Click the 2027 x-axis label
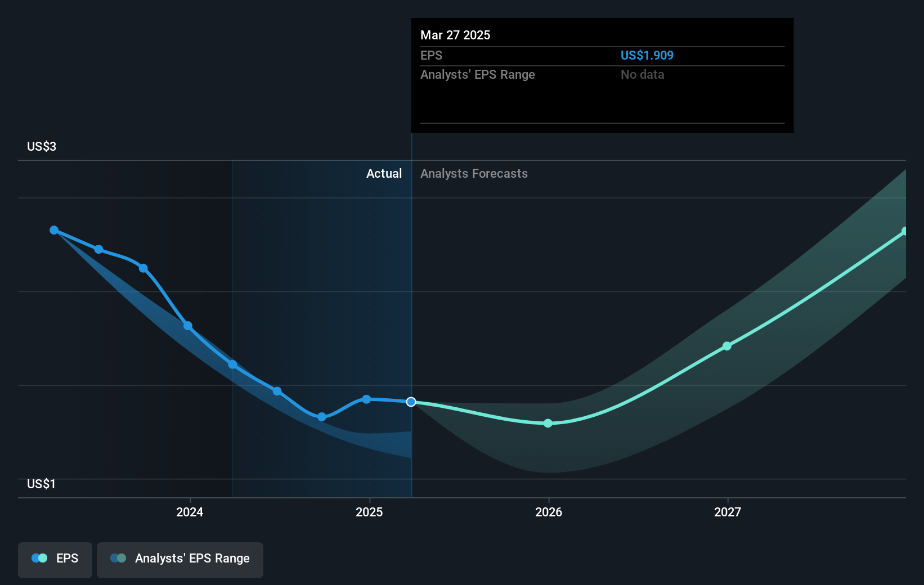924x585 pixels. (x=728, y=512)
